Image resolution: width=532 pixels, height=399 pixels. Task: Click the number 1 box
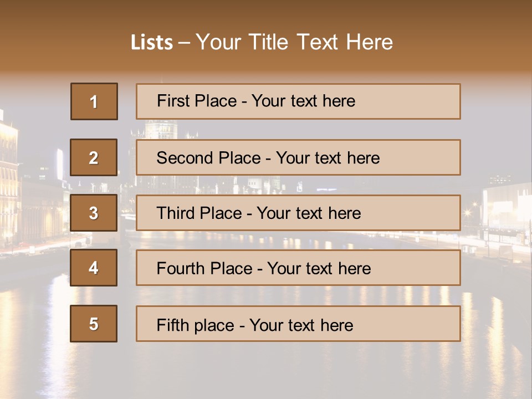[x=94, y=101]
